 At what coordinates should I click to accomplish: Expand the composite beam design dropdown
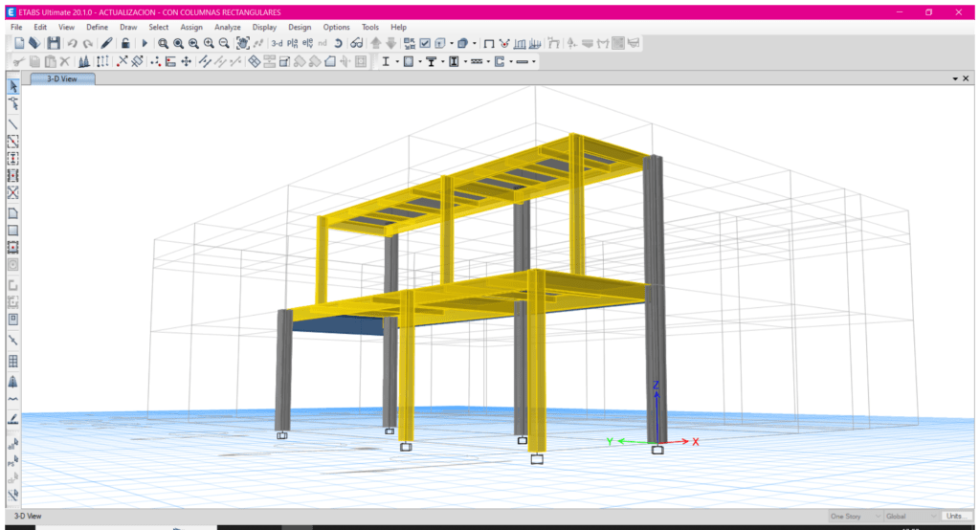point(443,61)
